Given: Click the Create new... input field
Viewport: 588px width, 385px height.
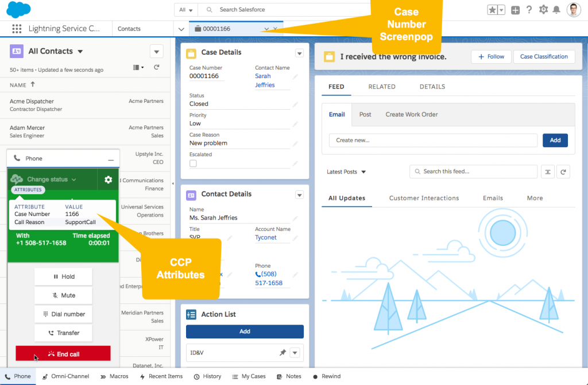Looking at the screenshot, I should 433,140.
